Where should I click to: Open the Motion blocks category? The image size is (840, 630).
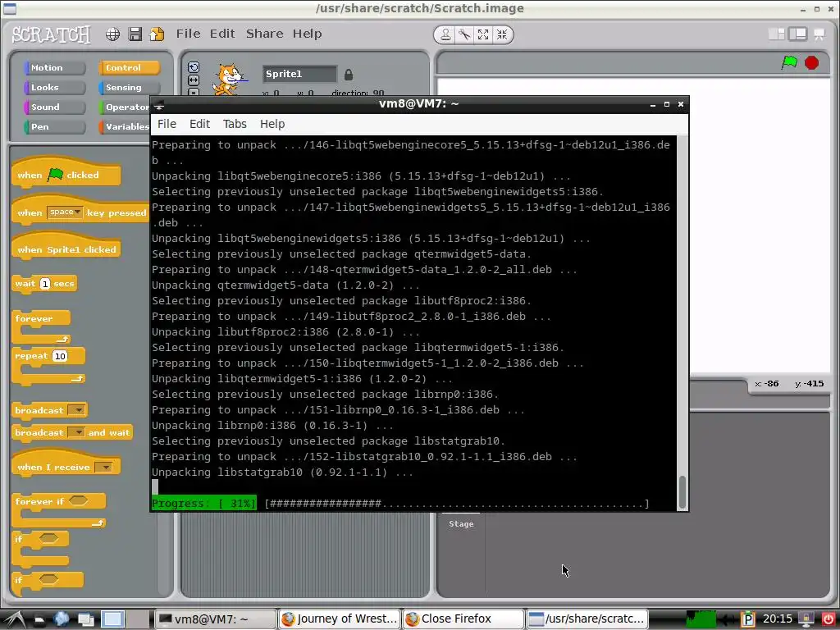pyautogui.click(x=54, y=67)
